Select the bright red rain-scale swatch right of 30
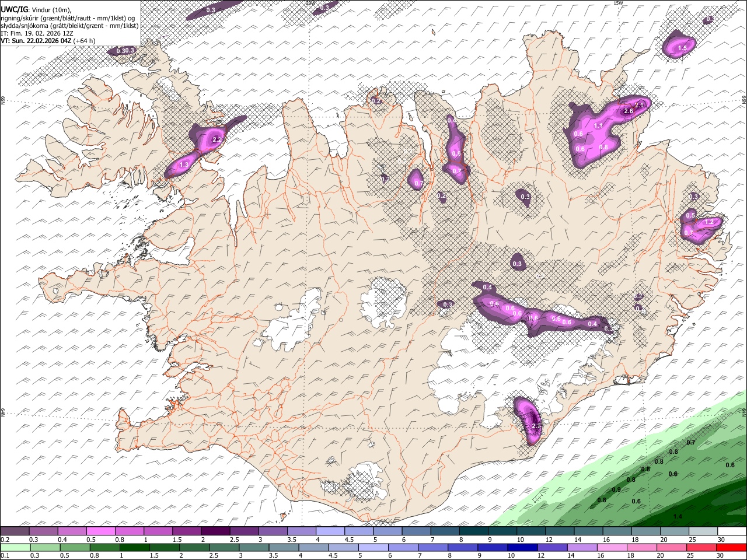Screen dimensions: 747x560 pos(732,547)
